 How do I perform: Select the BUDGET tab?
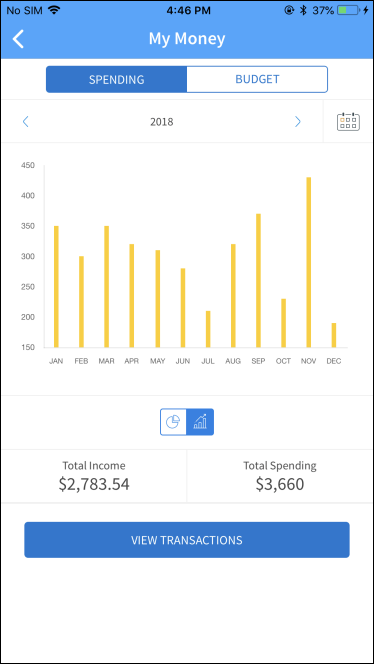click(257, 79)
